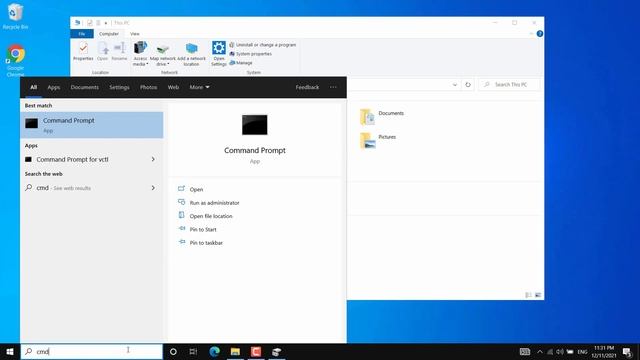The image size is (640, 360).
Task: Open the Documents folder in This PC
Action: click(x=382, y=116)
